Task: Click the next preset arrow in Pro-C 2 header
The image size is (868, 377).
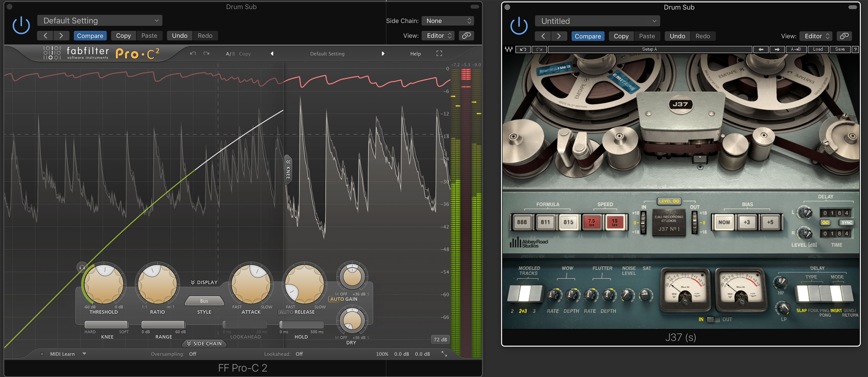Action: [x=61, y=35]
